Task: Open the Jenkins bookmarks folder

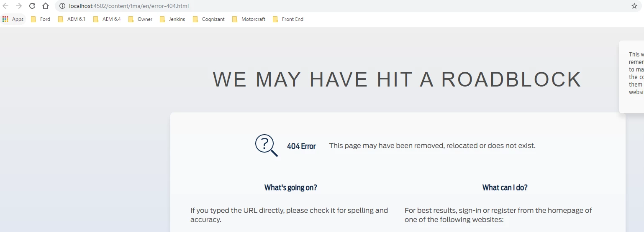Action: point(172,19)
